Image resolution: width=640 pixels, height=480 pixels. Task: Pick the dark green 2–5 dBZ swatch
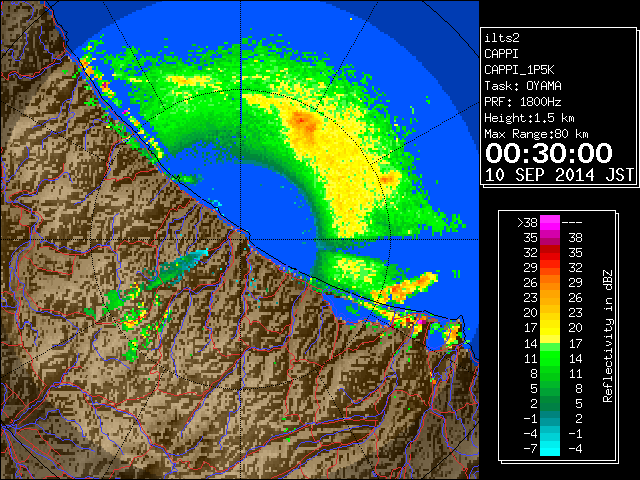550,404
